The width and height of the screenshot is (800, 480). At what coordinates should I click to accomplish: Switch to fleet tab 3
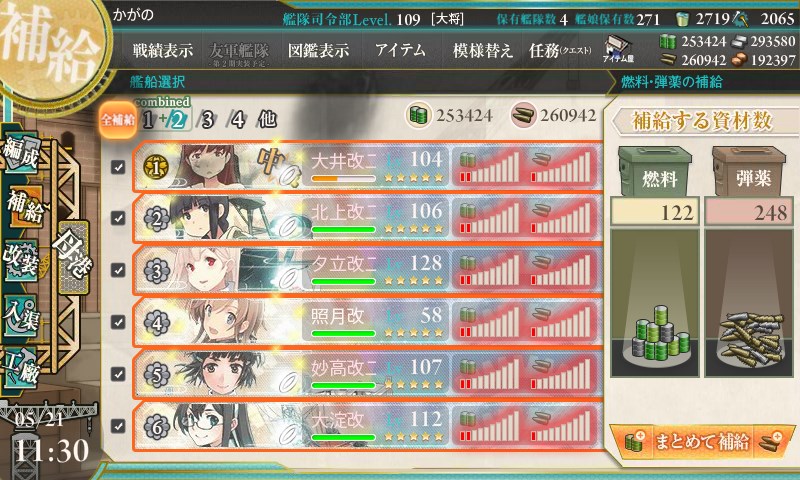click(207, 120)
